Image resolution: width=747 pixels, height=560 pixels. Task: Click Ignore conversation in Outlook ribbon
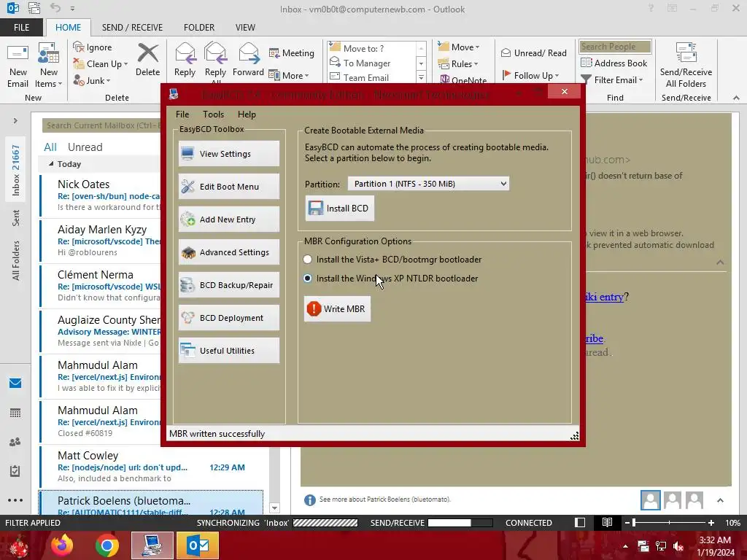[93, 47]
